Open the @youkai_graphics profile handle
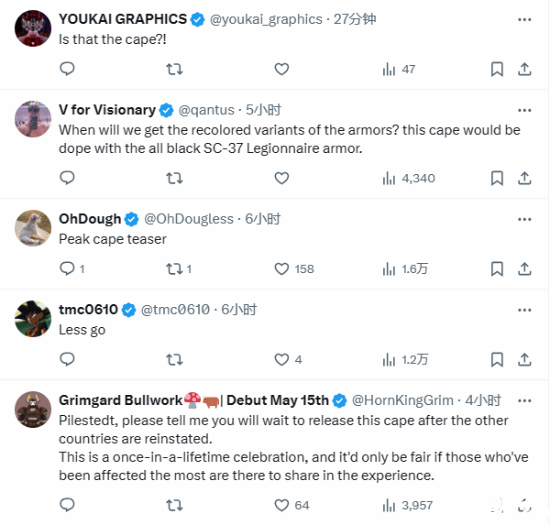 266,19
